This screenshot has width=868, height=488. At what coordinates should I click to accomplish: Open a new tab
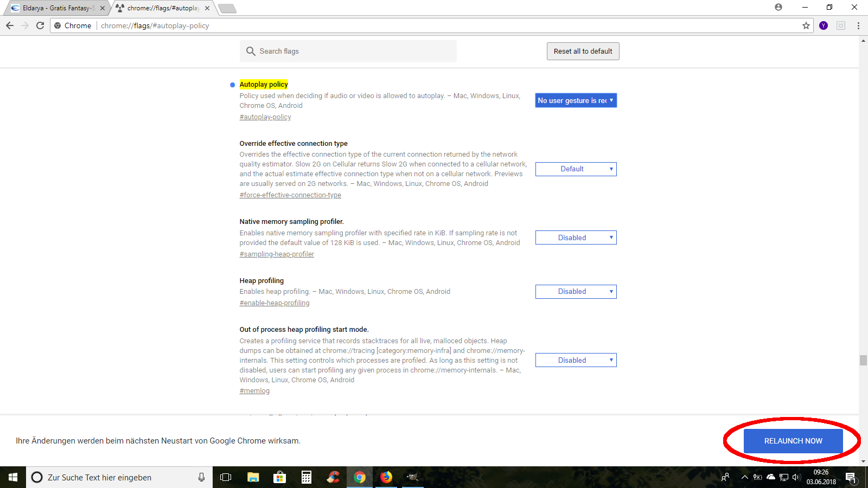tap(227, 8)
